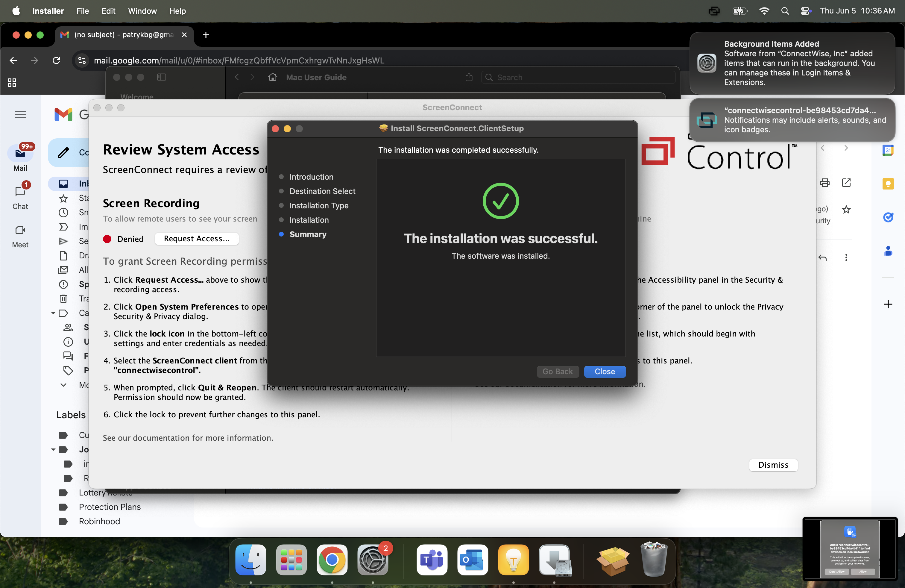Viewport: 905px width, 588px height.
Task: Open Control Center in menu bar
Action: click(x=805, y=11)
